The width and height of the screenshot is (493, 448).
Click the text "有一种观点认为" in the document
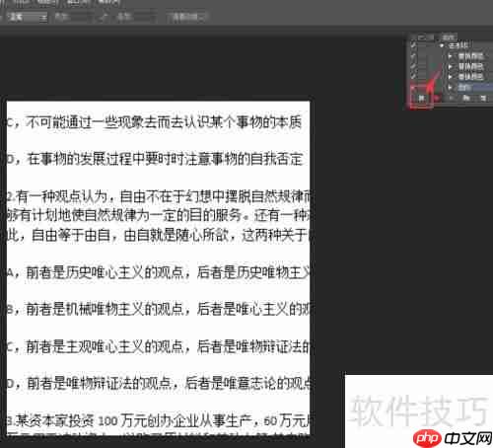point(62,196)
